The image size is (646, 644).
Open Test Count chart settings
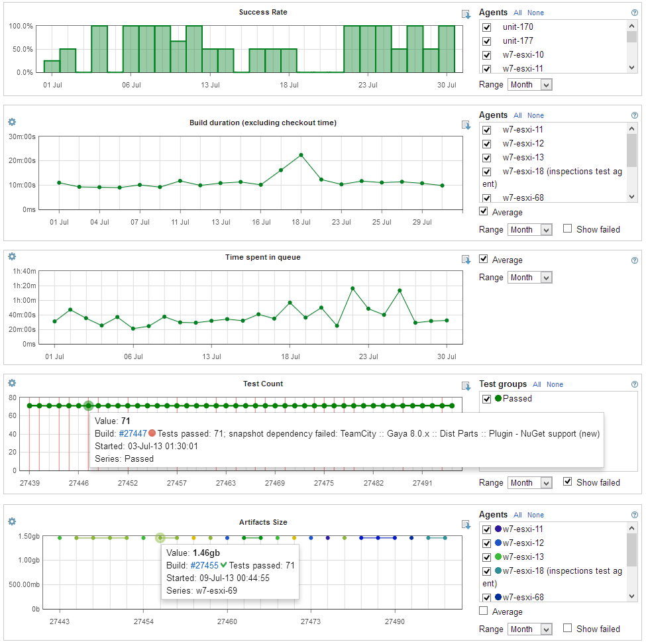pos(11,383)
